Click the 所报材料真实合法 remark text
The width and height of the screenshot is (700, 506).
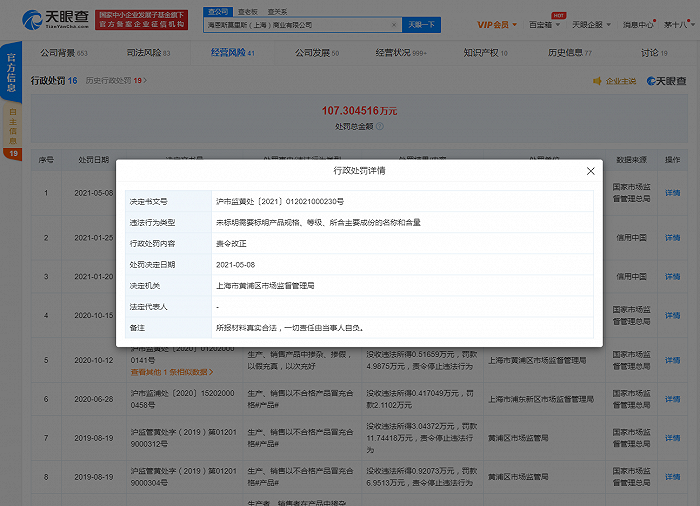[x=290, y=328]
